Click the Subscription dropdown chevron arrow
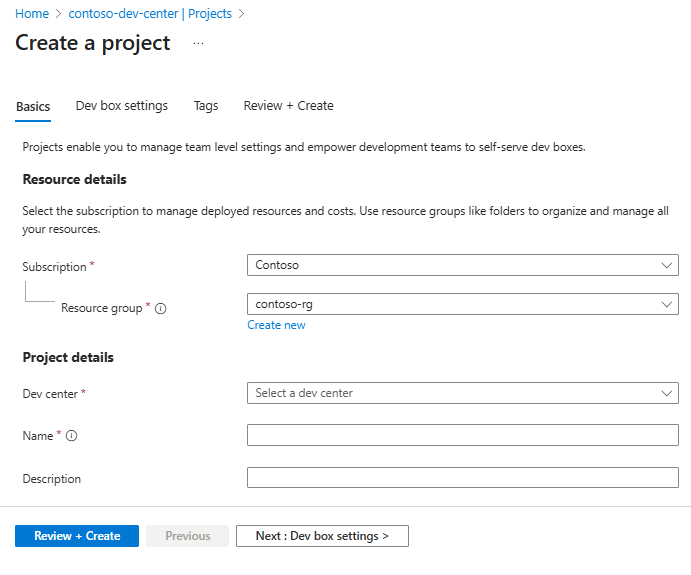 [667, 265]
